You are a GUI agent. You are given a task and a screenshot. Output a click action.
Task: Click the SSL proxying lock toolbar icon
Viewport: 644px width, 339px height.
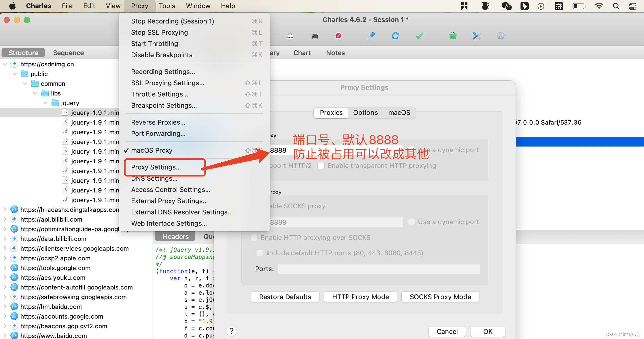(x=290, y=35)
